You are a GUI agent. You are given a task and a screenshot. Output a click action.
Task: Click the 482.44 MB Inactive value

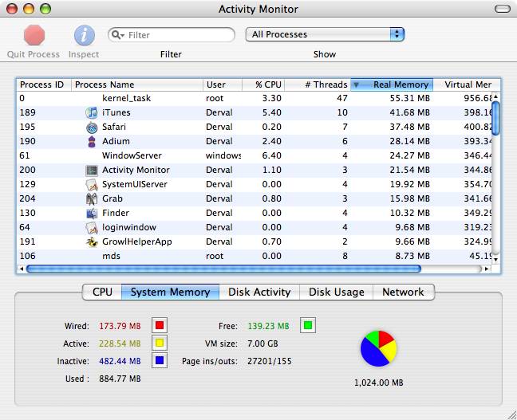(120, 361)
